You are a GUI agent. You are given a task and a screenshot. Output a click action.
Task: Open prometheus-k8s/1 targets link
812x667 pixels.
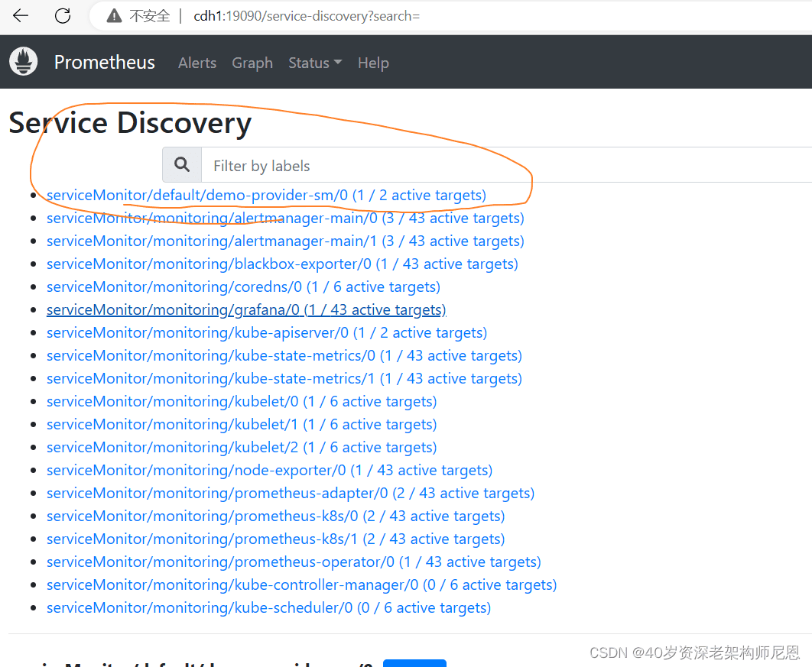pyautogui.click(x=275, y=539)
